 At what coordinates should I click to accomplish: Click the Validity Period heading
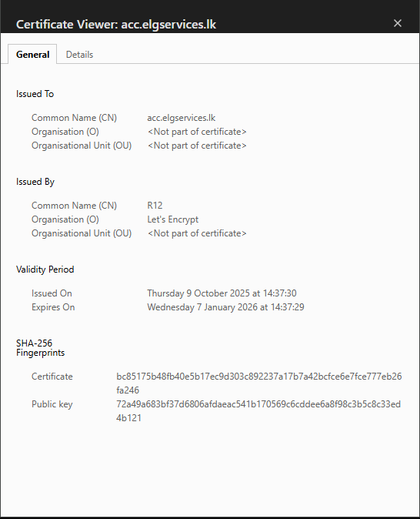point(45,270)
